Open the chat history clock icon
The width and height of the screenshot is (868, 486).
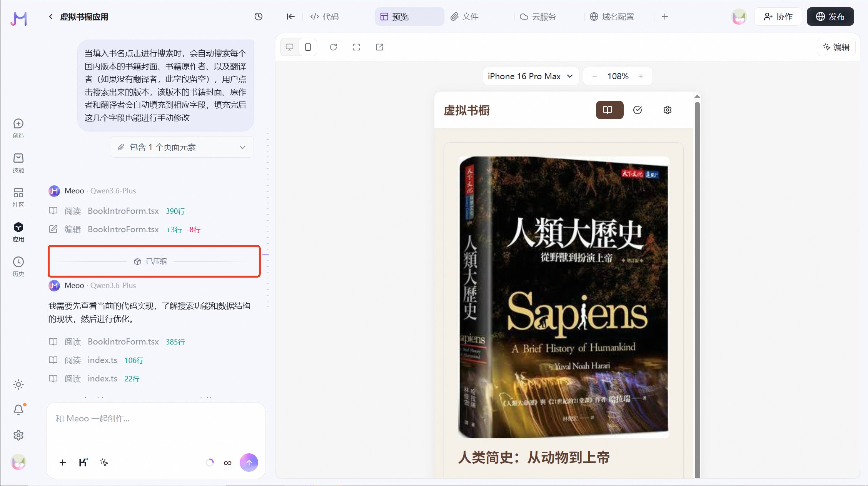click(x=259, y=17)
